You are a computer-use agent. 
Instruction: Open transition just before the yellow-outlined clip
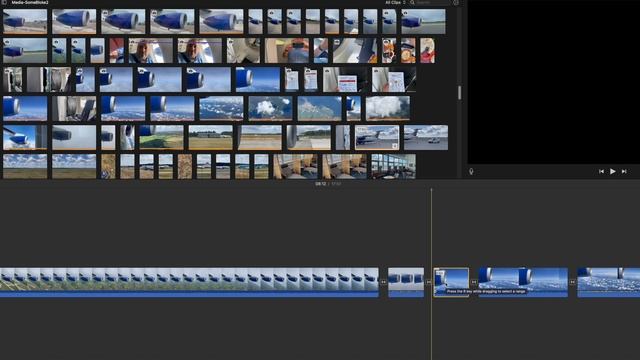[429, 282]
